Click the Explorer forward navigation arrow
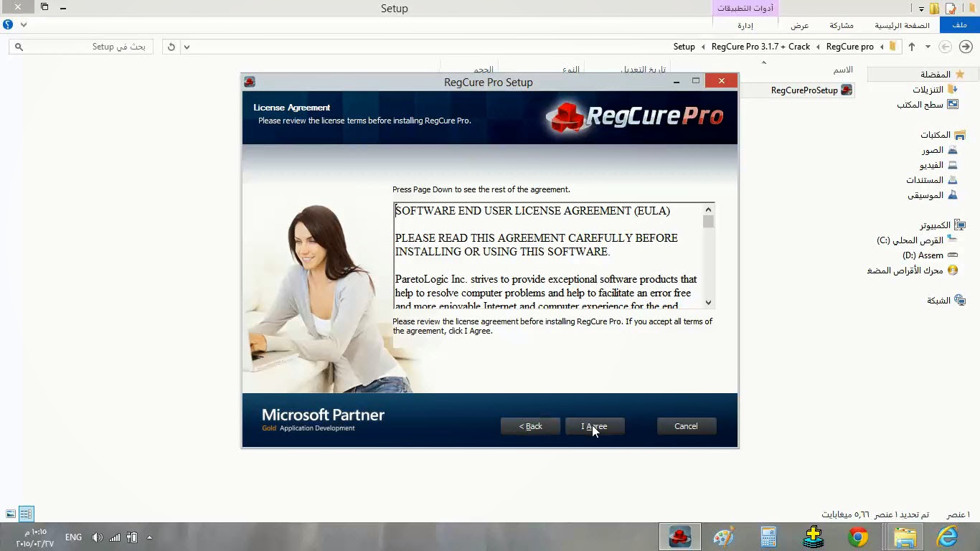 [x=965, y=47]
